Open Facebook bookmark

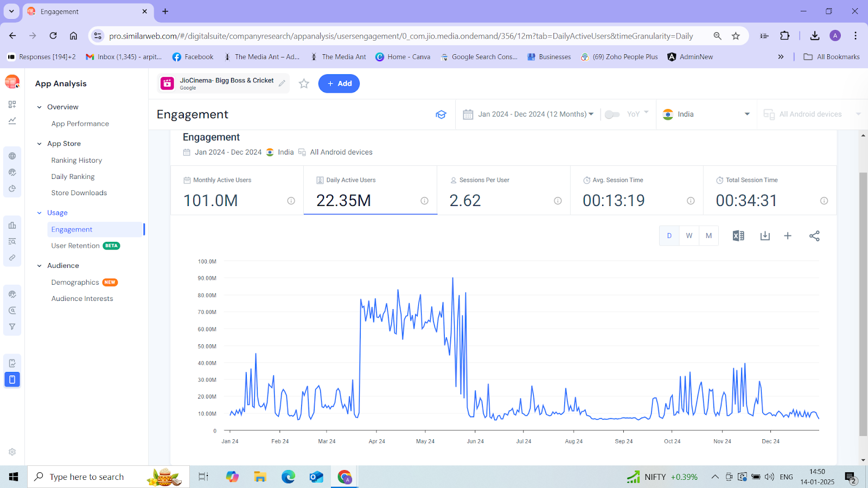pyautogui.click(x=193, y=57)
